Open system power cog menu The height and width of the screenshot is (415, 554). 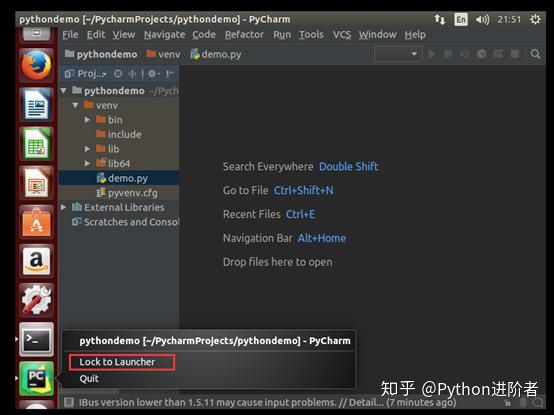(x=535, y=19)
